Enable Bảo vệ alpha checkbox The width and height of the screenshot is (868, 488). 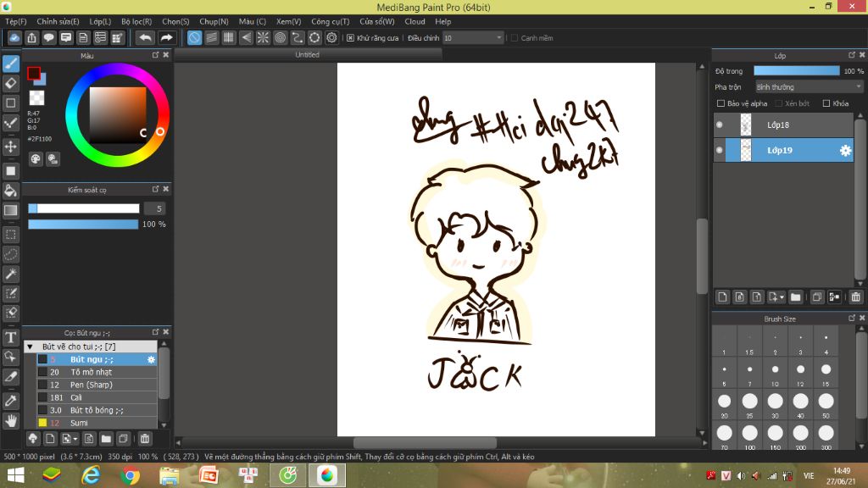(x=721, y=103)
